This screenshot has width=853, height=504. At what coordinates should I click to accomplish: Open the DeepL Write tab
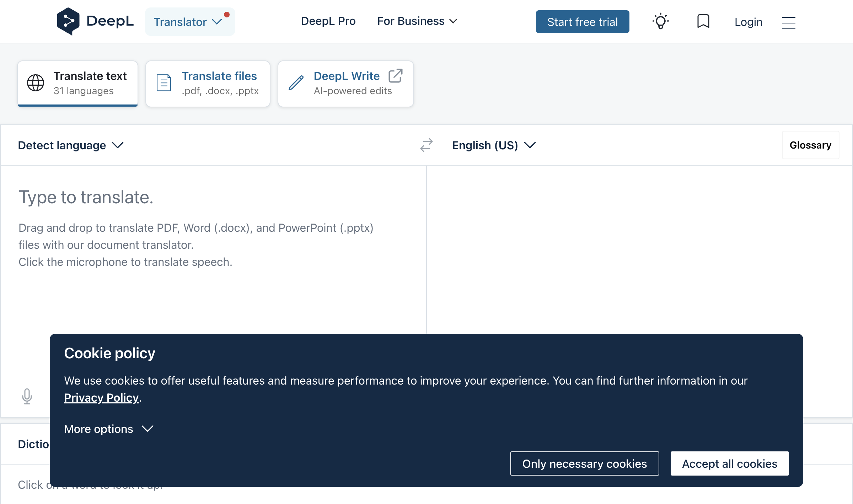click(346, 84)
